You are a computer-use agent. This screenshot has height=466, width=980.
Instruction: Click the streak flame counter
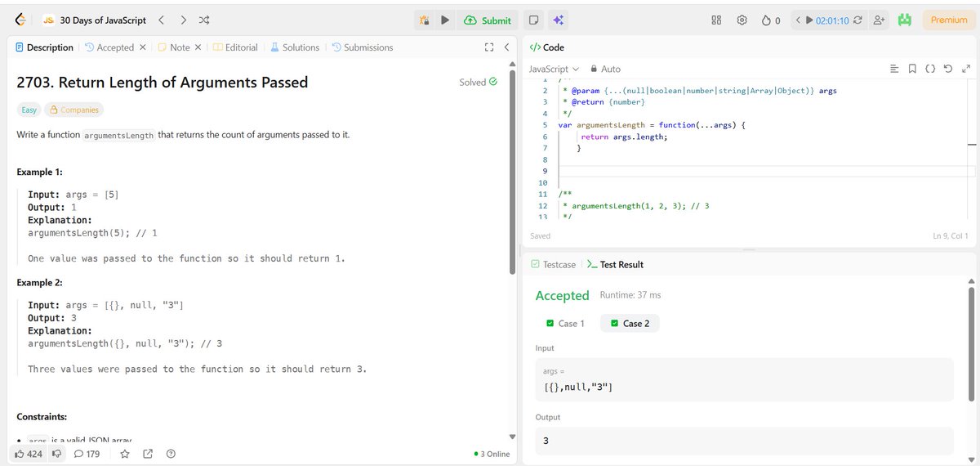771,20
